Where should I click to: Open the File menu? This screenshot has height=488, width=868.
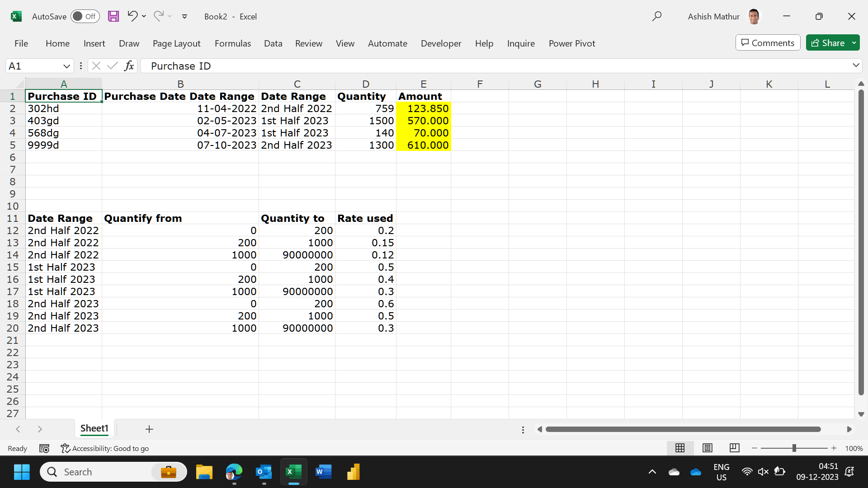[21, 43]
